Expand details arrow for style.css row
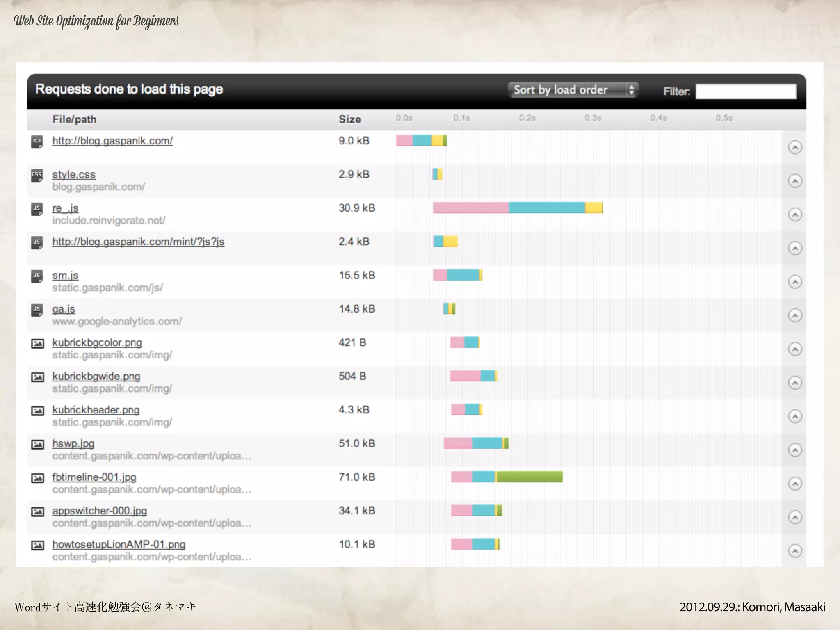 tap(795, 181)
